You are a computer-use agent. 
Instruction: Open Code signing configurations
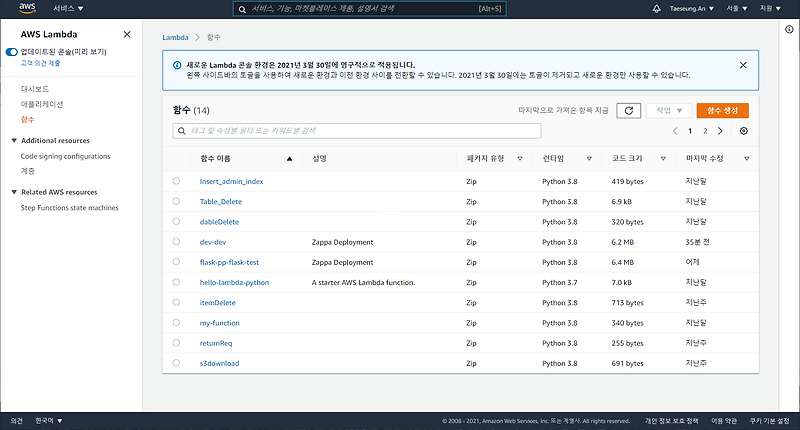(65, 156)
